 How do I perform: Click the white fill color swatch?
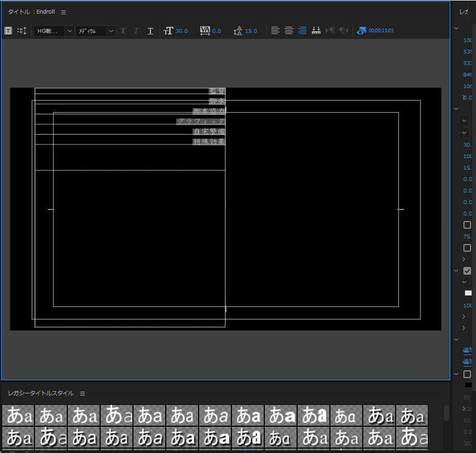pos(468,293)
